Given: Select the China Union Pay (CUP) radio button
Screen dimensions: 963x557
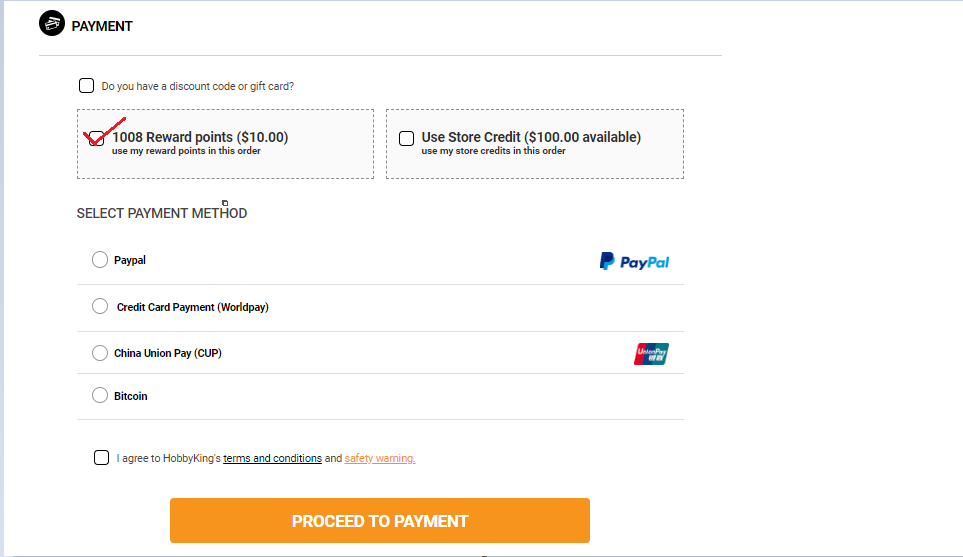Looking at the screenshot, I should point(99,353).
